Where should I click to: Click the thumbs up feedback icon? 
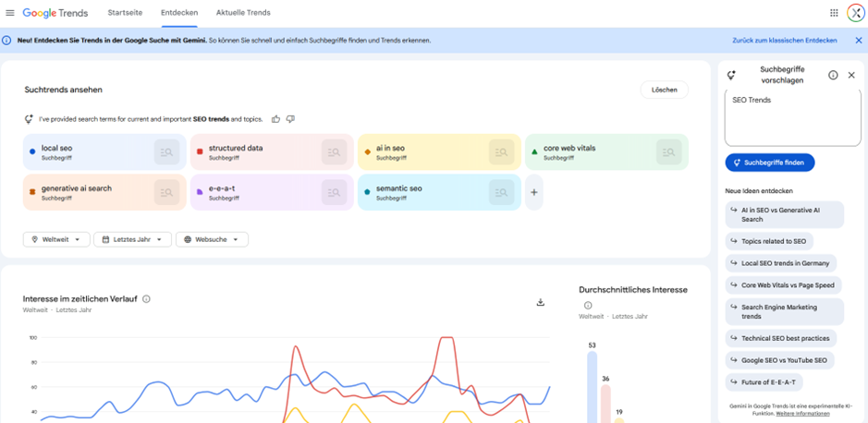point(275,119)
